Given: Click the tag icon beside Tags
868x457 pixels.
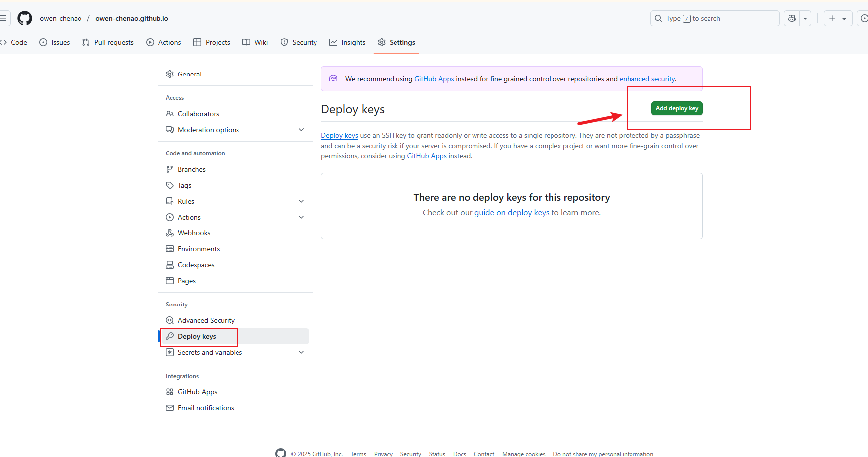Looking at the screenshot, I should [x=170, y=185].
